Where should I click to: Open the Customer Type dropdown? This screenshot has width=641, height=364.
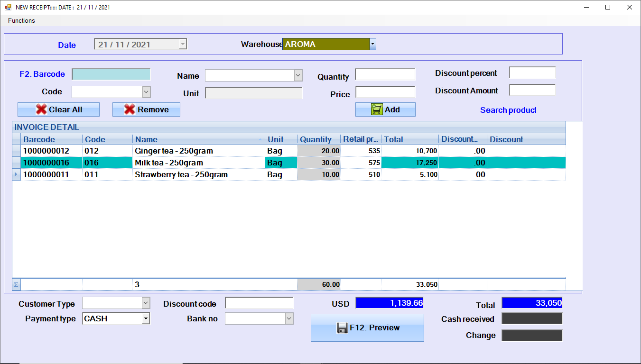click(x=146, y=303)
